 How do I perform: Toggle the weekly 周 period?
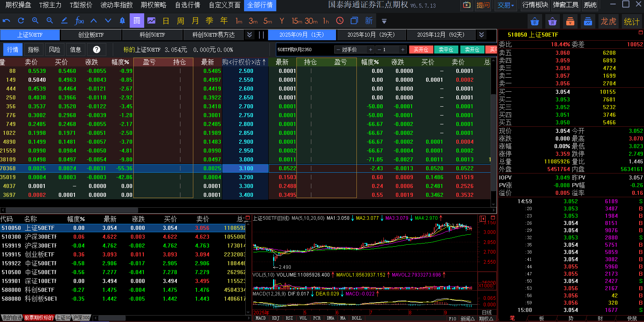[x=180, y=21]
